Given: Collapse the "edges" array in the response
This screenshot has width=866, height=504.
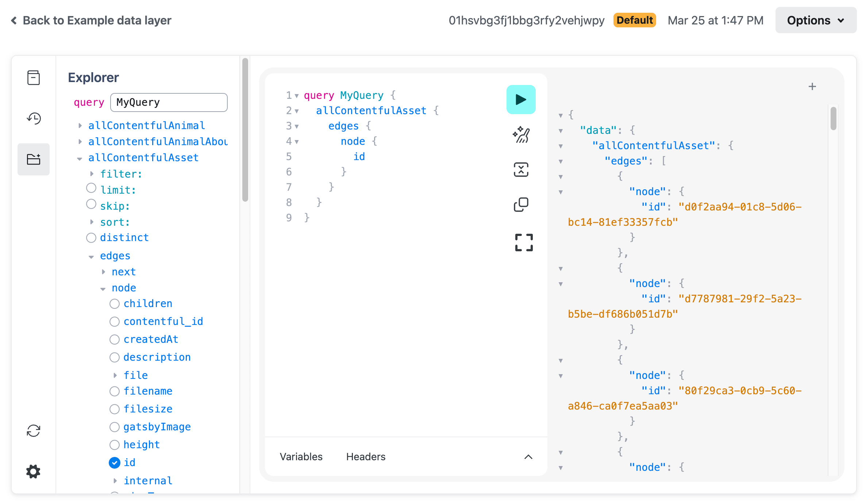Looking at the screenshot, I should coord(561,162).
